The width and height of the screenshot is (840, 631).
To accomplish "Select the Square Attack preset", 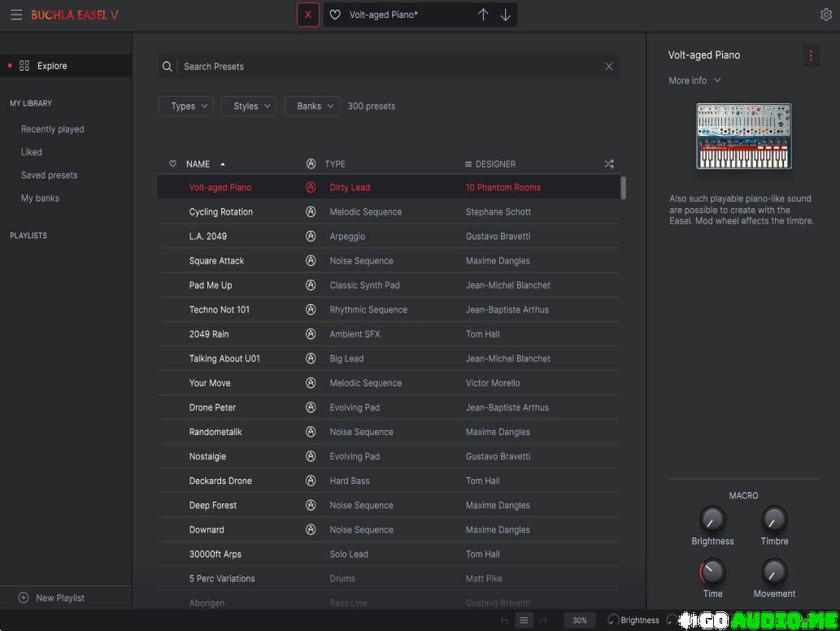I will coord(389,261).
